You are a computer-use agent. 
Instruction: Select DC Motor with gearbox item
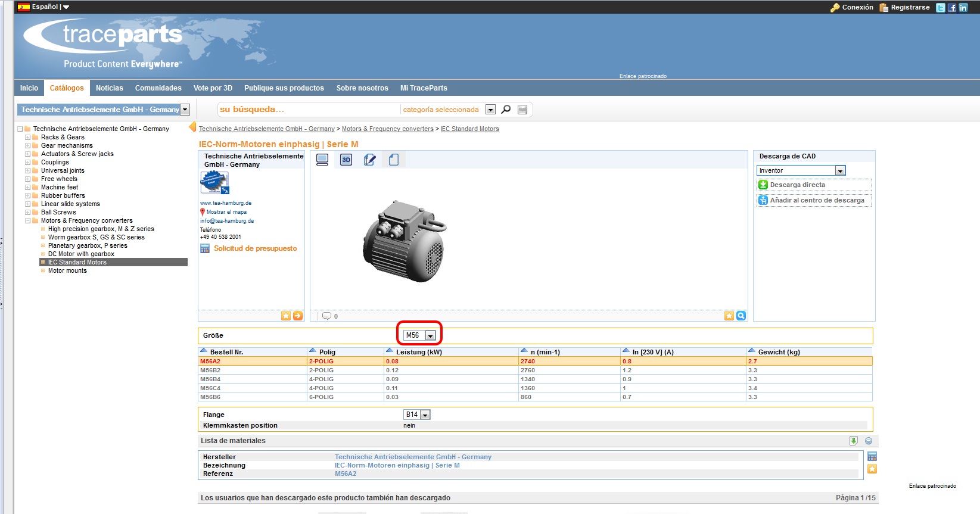tap(81, 254)
